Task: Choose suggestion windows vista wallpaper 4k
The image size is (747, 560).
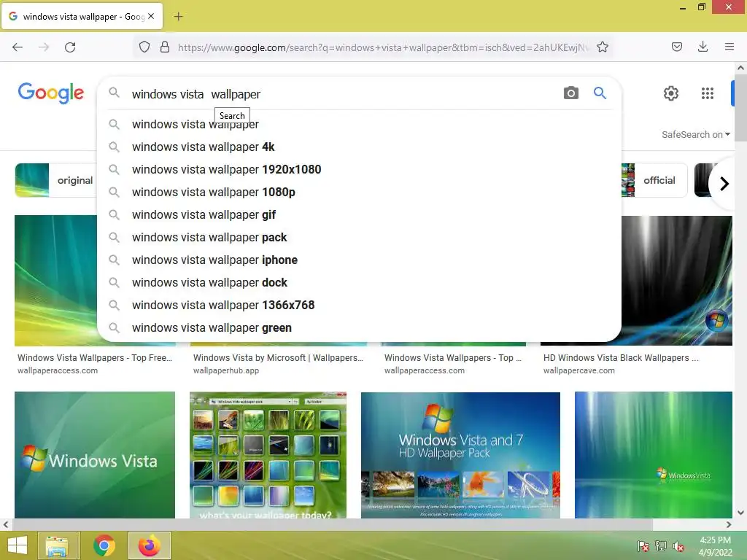Action: click(x=360, y=147)
